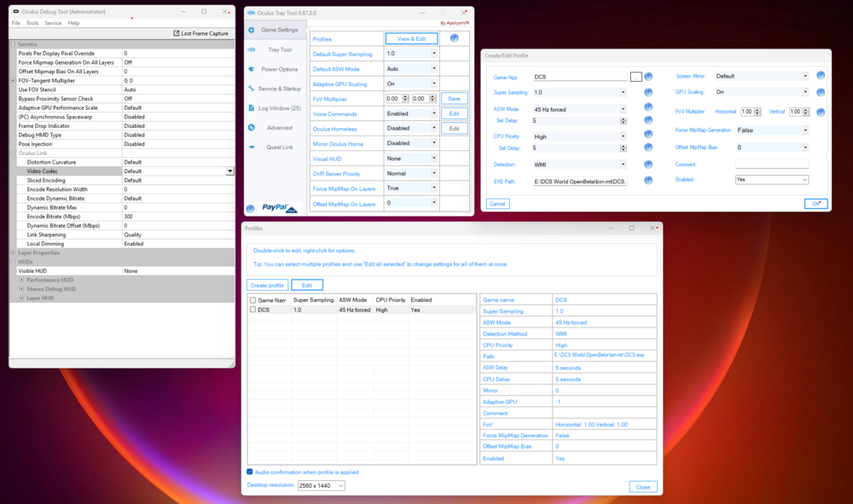
Task: Increase ASW Set Delay spinner
Action: pyautogui.click(x=623, y=119)
